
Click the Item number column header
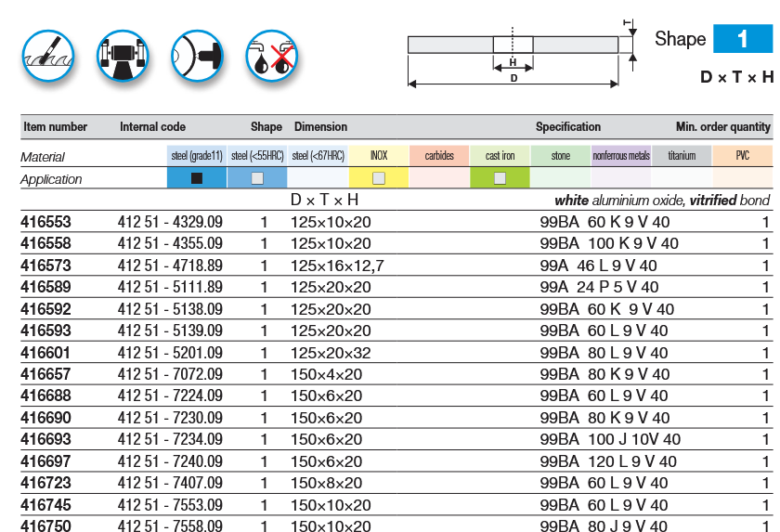(56, 127)
